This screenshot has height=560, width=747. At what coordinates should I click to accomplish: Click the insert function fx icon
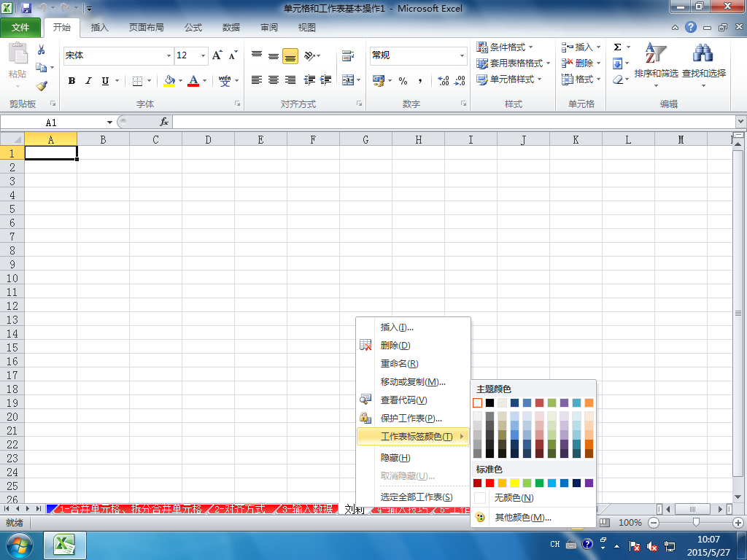coord(164,122)
